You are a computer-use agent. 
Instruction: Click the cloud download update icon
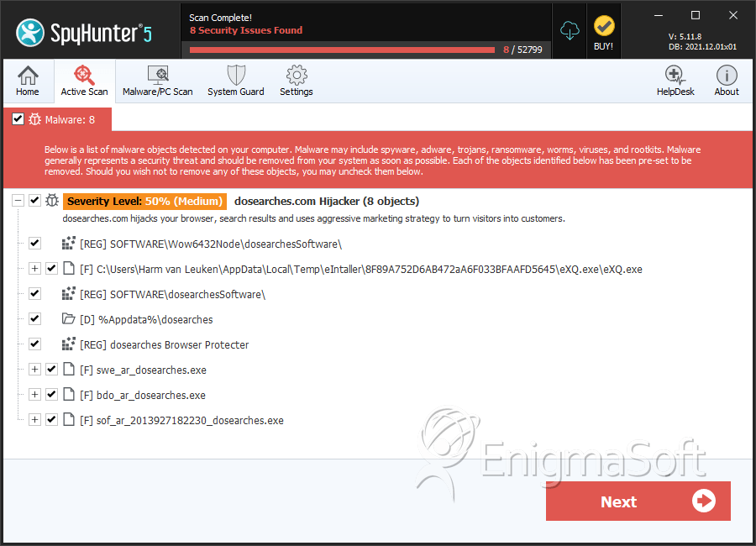570,31
